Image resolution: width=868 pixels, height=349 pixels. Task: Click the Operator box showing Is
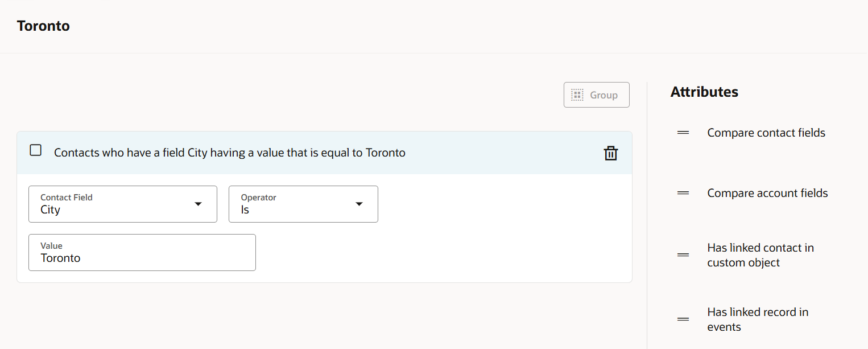click(x=303, y=204)
